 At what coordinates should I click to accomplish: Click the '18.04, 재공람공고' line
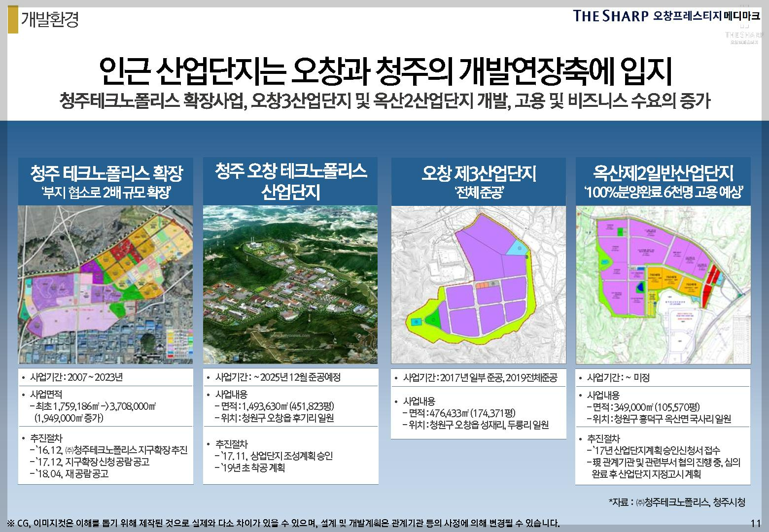69,474
